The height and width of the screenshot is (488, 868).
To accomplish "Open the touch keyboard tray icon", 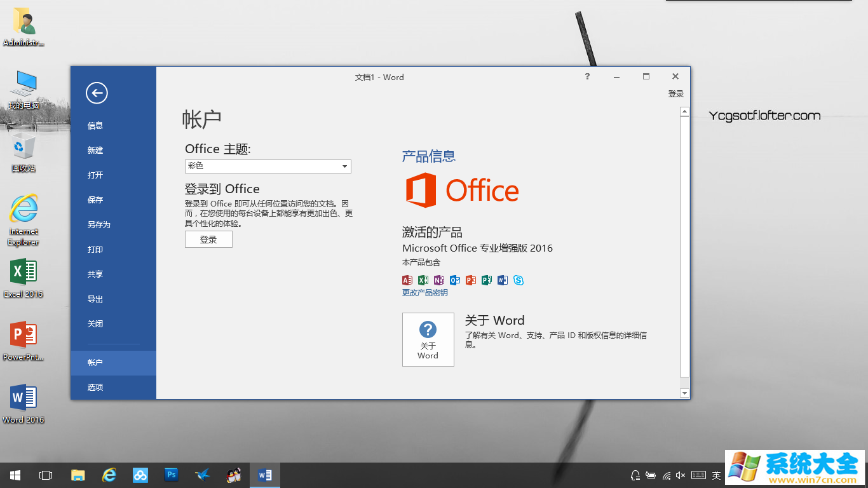I will 698,475.
